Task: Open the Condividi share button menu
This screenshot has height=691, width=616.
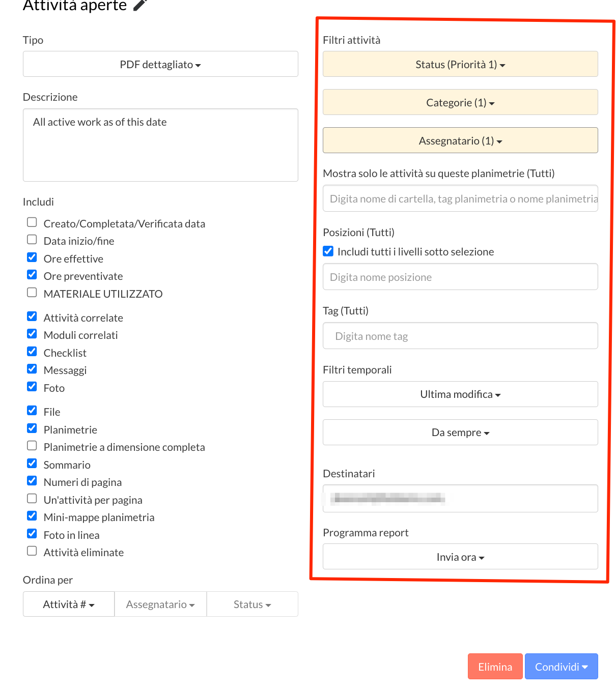Action: [x=562, y=667]
